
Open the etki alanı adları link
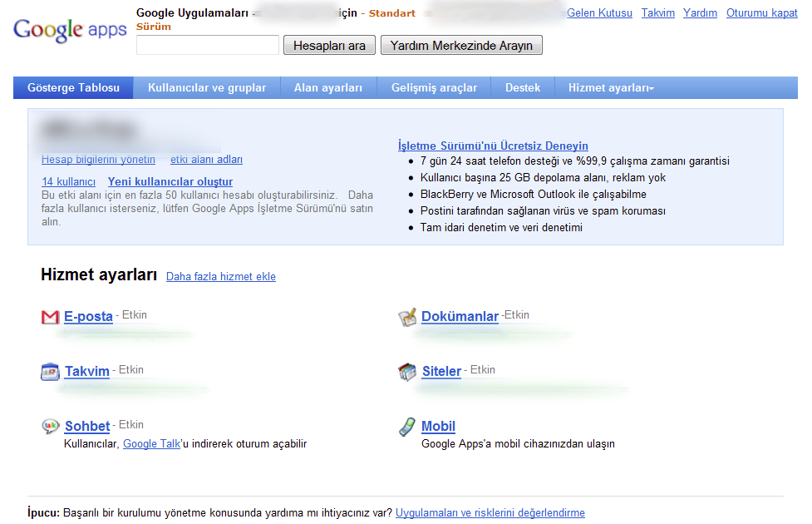[207, 160]
